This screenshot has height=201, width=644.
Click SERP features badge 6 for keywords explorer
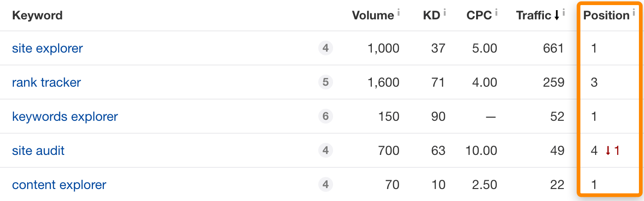point(325,117)
